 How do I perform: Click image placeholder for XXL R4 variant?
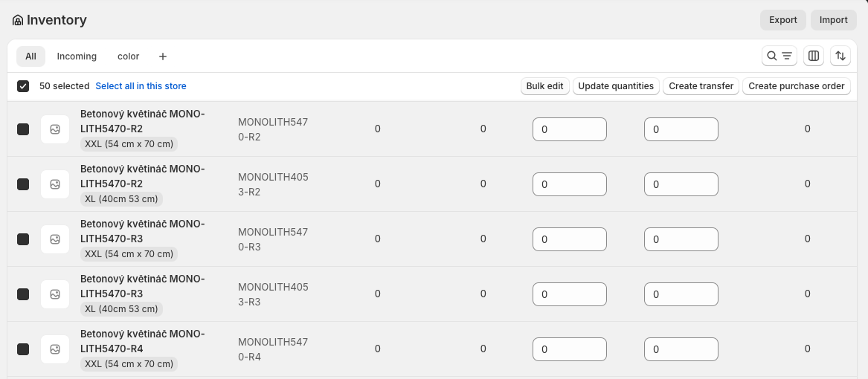click(x=55, y=349)
